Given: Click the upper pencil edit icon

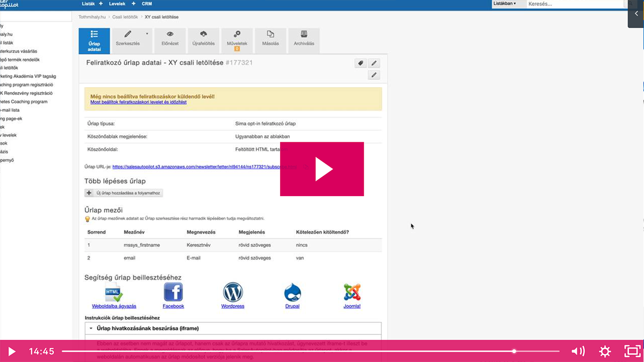Looking at the screenshot, I should point(374,63).
